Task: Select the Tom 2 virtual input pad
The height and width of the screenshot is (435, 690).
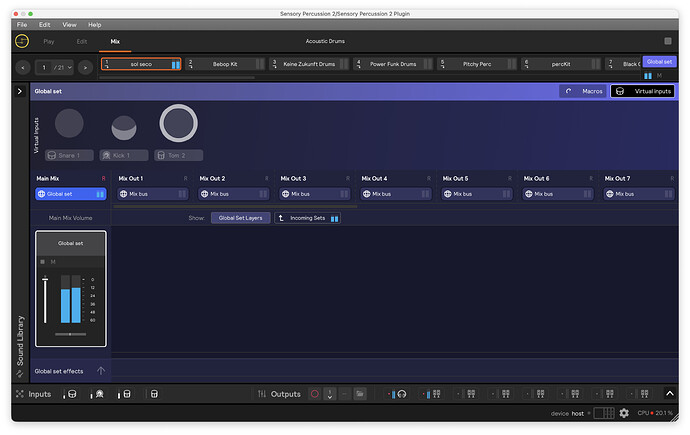Action: pyautogui.click(x=178, y=124)
